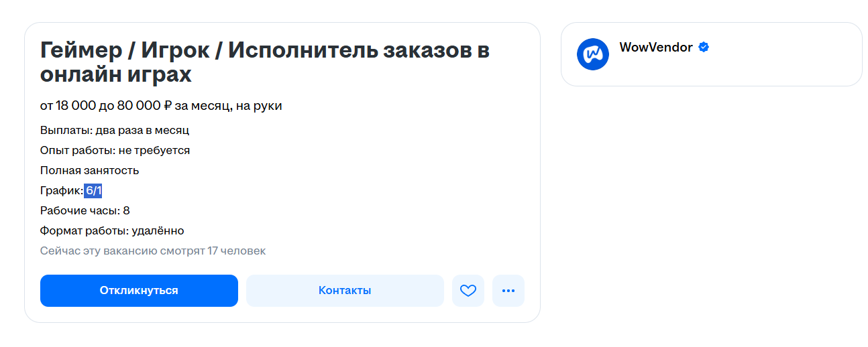Click the WowVendor round logo
Image resolution: width=868 pixels, height=347 pixels.
click(593, 54)
